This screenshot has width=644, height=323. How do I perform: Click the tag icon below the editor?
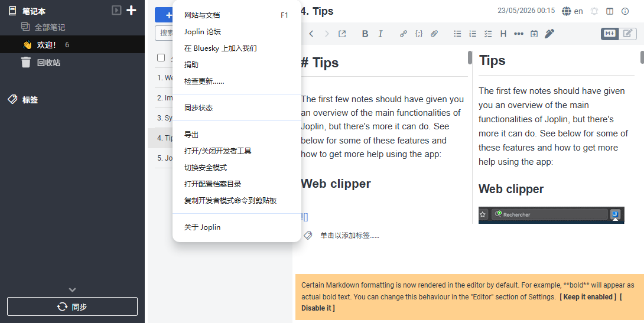308,236
